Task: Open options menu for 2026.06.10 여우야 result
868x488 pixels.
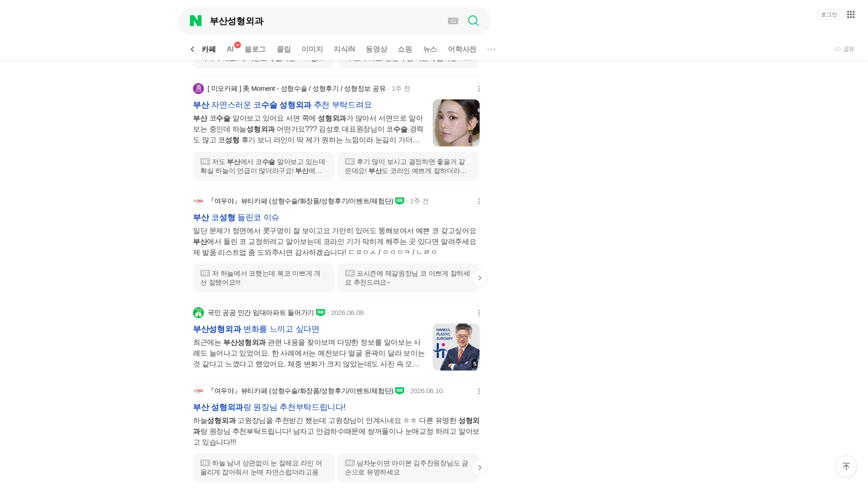Action: (x=479, y=391)
